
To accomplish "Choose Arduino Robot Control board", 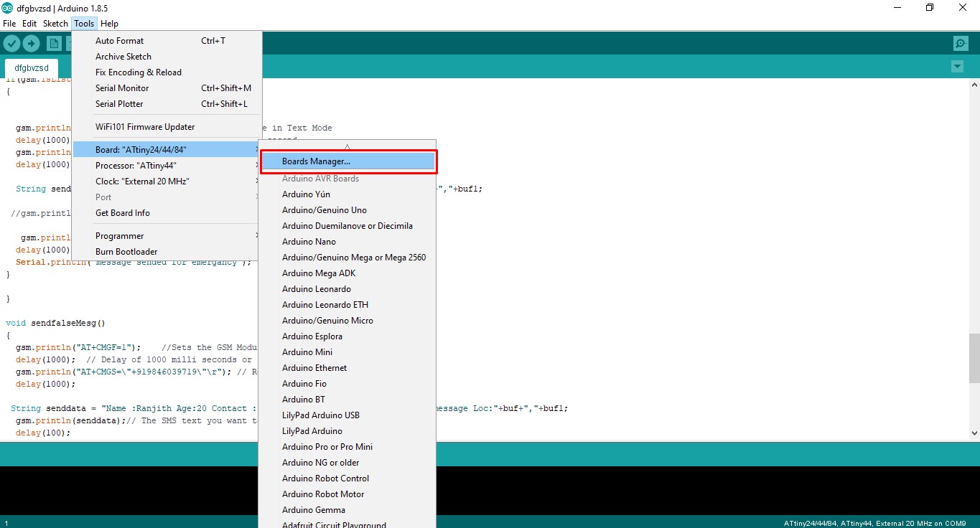I will tap(347, 478).
